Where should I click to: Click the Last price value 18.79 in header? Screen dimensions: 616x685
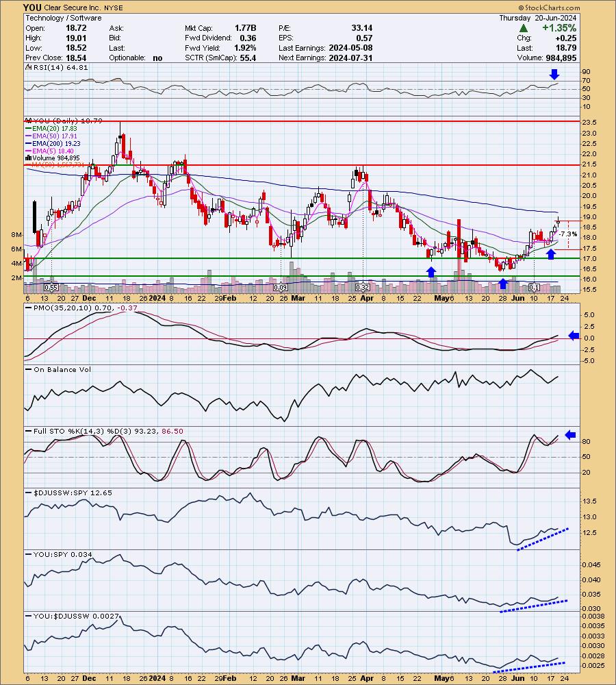(x=566, y=48)
